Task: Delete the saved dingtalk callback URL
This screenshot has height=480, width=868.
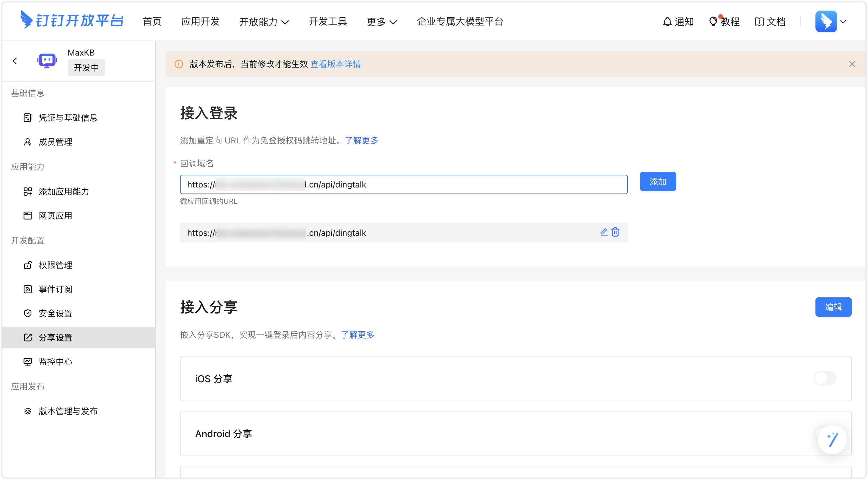Action: click(x=615, y=232)
